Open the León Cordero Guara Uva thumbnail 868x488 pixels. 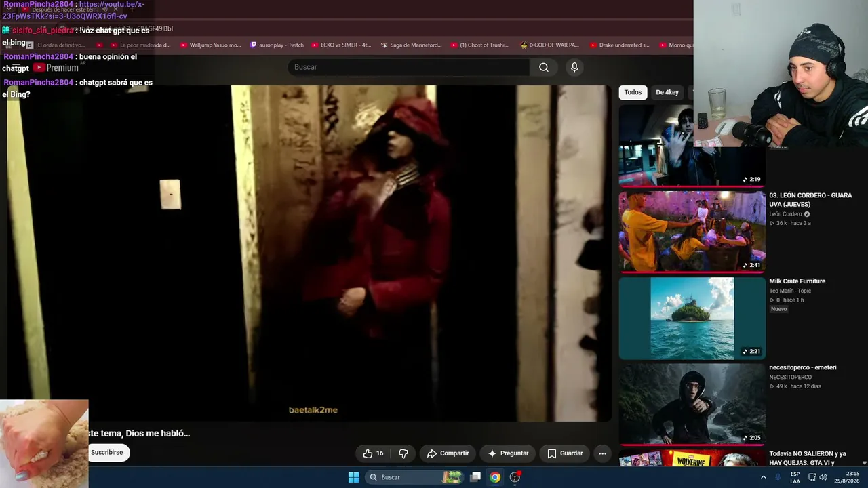pyautogui.click(x=692, y=231)
